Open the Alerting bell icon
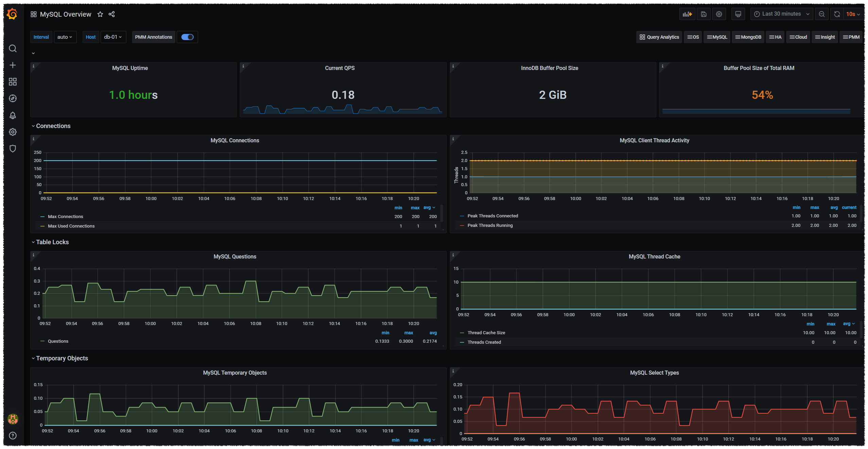This screenshot has height=449, width=868. click(13, 115)
